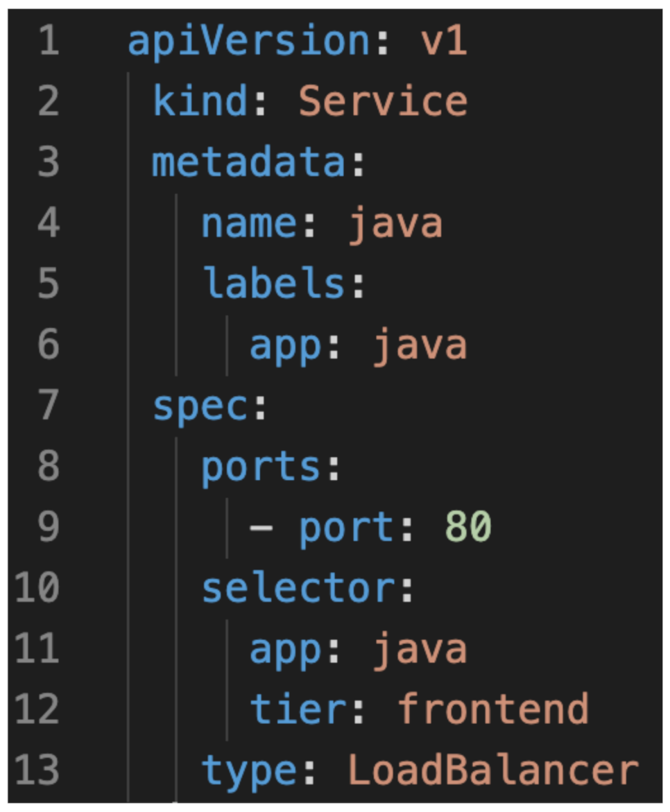Click the spec key

pos(200,406)
